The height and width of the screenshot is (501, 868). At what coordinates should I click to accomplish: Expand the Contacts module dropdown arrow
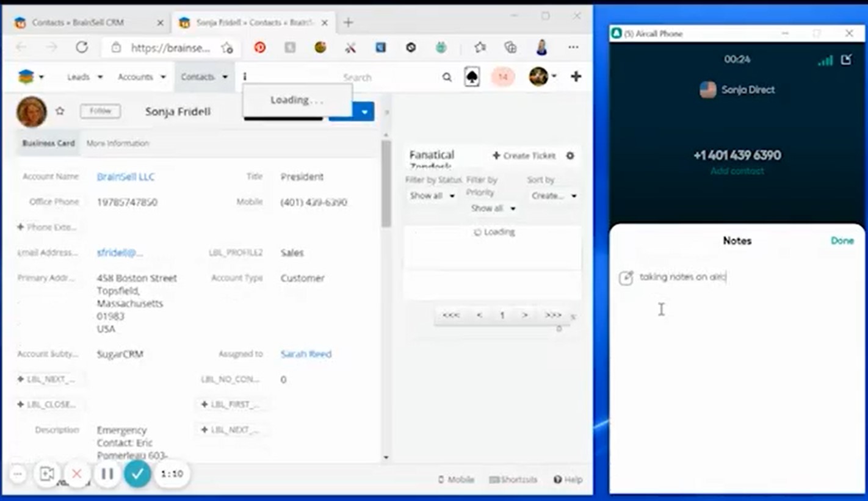pos(225,77)
